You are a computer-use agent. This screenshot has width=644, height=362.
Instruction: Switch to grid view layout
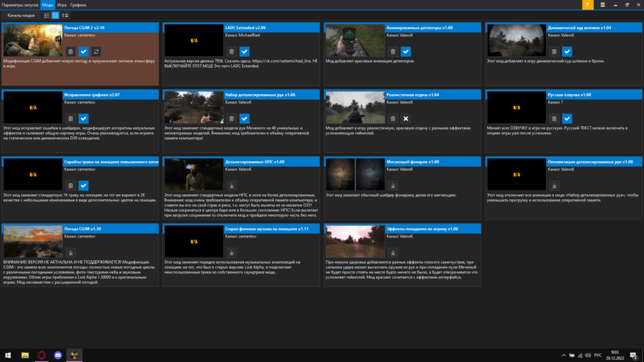click(55, 15)
